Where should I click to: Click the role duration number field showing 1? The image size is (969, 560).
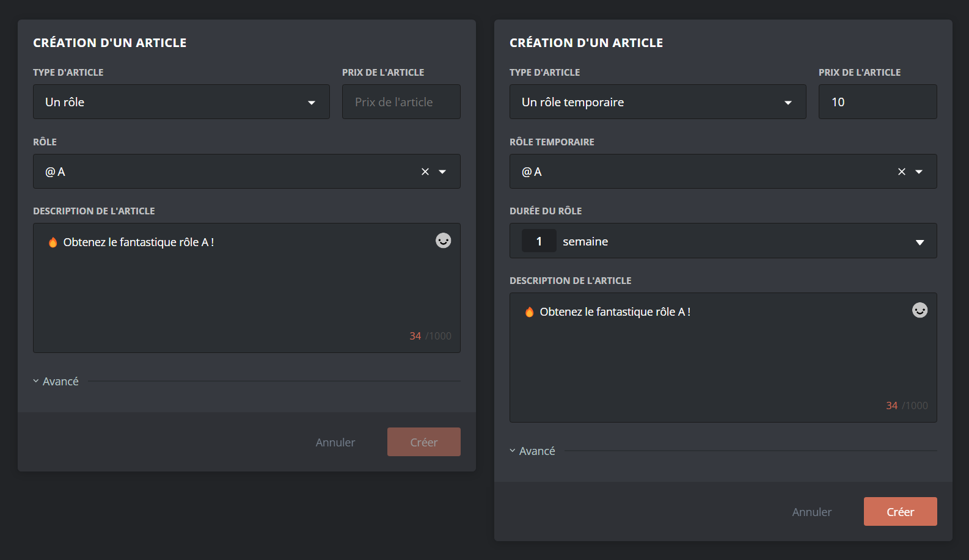(x=539, y=241)
